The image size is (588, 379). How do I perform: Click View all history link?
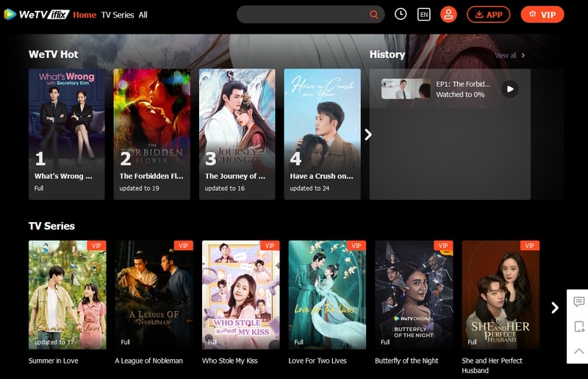(509, 55)
